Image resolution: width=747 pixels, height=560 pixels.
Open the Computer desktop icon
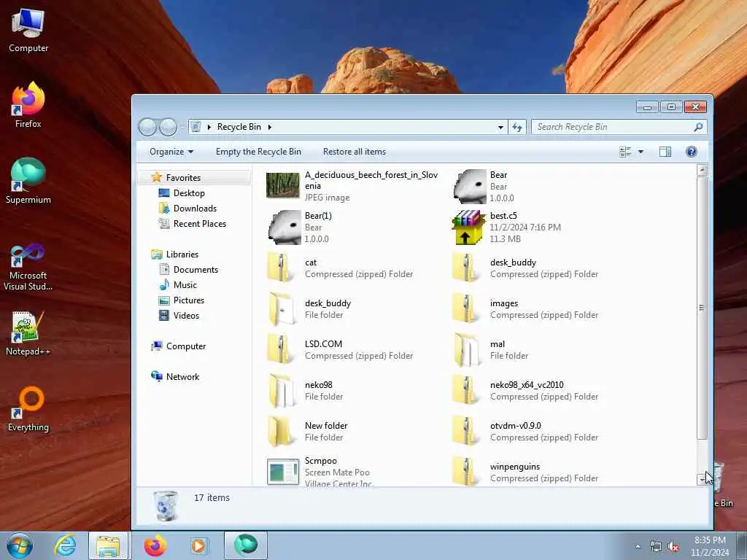(28, 30)
